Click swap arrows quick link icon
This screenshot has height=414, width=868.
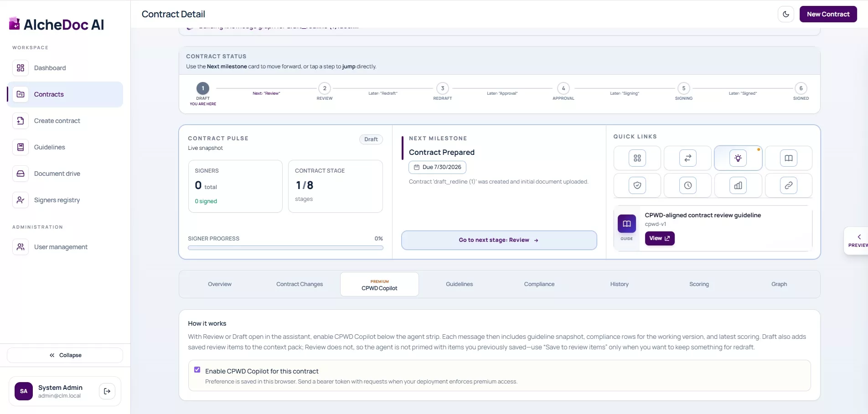click(687, 158)
